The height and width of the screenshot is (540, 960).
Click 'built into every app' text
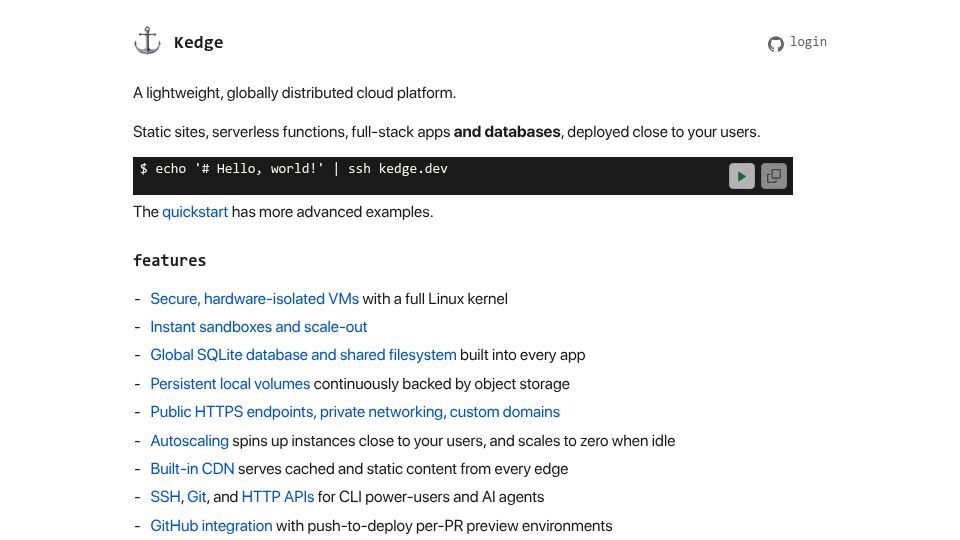coord(523,355)
